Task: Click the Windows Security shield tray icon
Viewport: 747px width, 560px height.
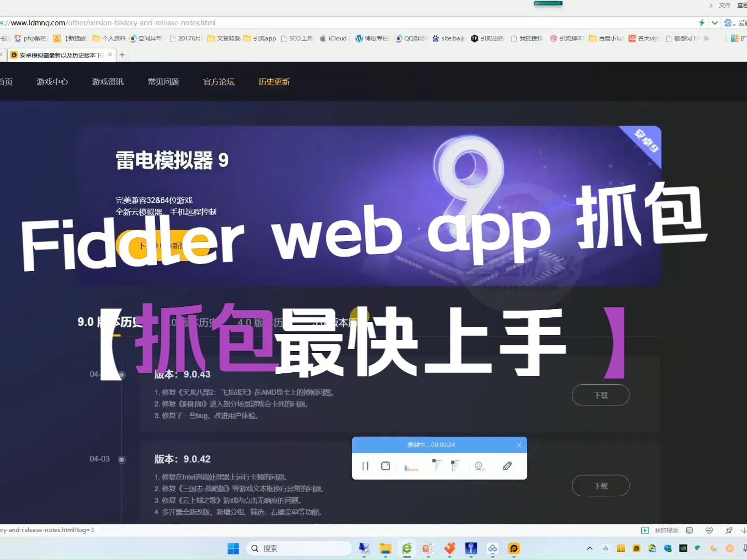Action: [668, 549]
